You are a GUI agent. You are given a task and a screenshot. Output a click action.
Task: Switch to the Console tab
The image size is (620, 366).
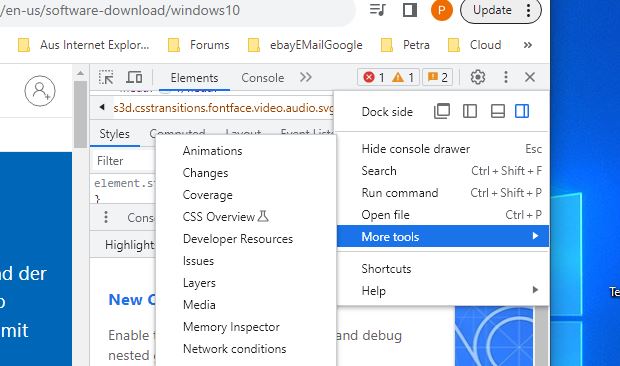pyautogui.click(x=263, y=78)
